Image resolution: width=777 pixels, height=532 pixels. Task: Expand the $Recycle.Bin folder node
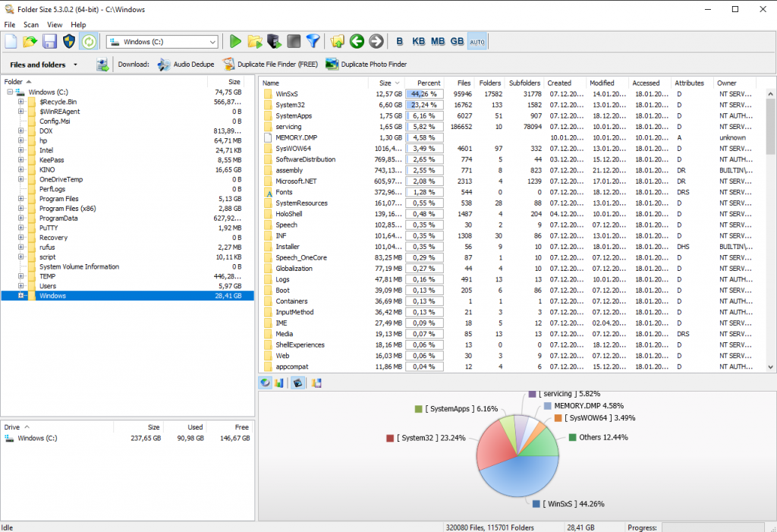click(20, 102)
